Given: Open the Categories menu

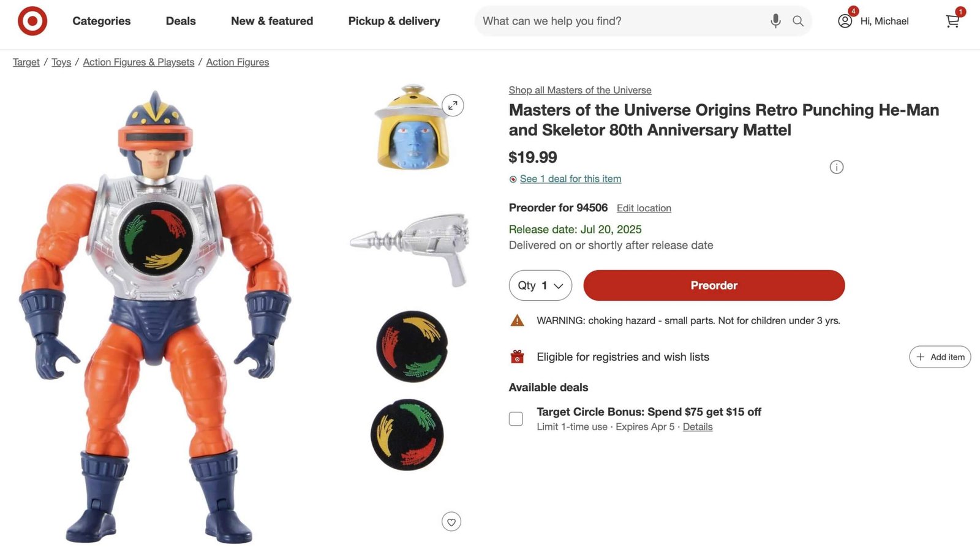Looking at the screenshot, I should point(101,21).
